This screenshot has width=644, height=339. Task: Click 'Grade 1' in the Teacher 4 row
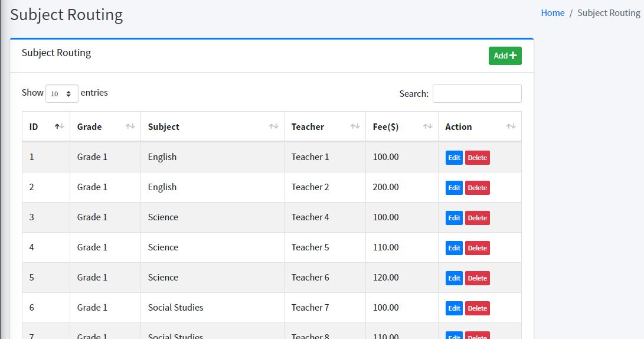coord(92,217)
